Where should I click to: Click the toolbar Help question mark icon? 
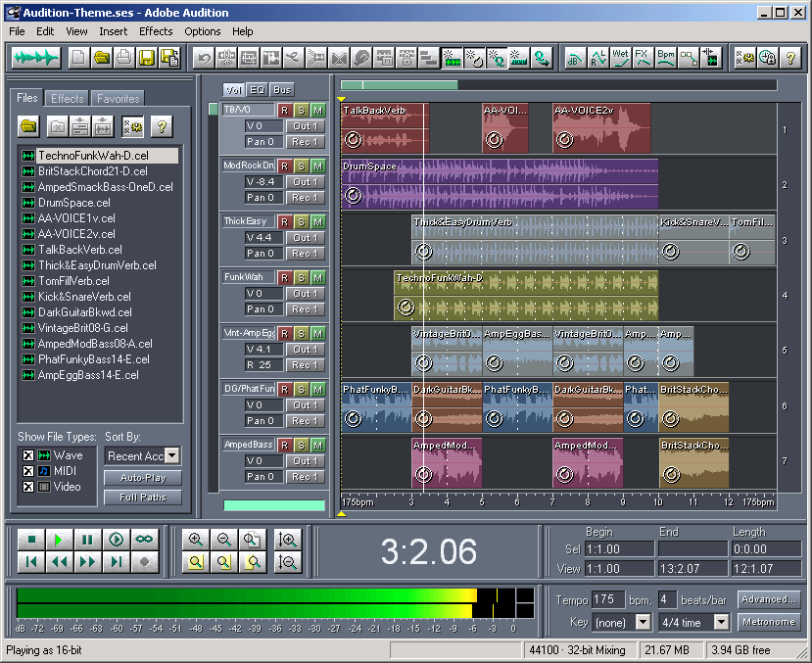(790, 58)
